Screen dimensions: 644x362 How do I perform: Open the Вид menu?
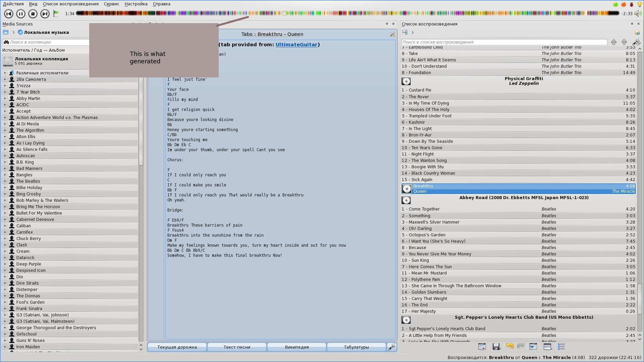coord(33,4)
